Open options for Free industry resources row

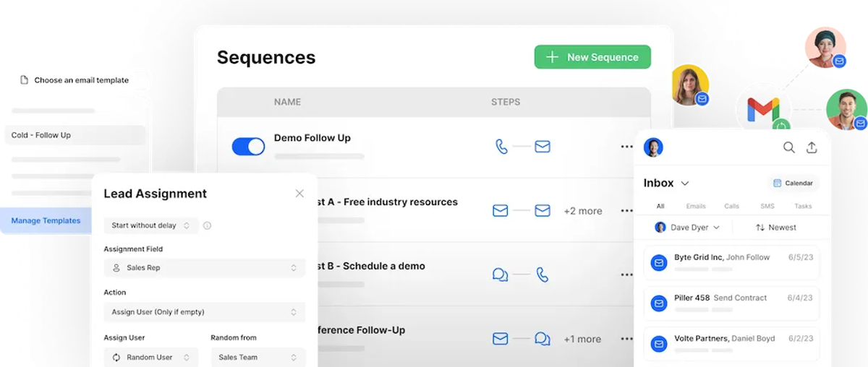tap(626, 211)
